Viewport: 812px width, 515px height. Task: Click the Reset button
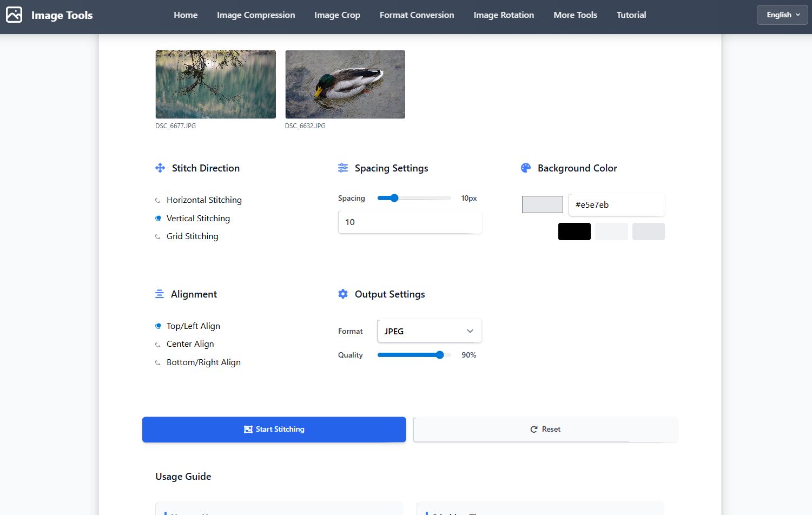tap(545, 430)
